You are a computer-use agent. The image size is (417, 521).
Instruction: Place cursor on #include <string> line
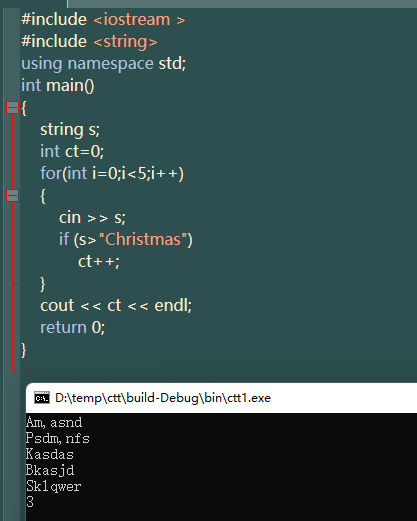click(89, 42)
